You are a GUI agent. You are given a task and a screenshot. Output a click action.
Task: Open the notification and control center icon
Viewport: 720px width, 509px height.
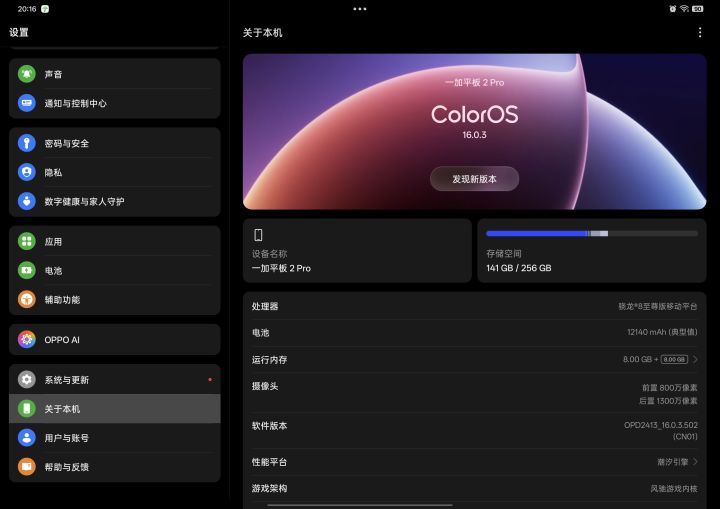click(x=27, y=103)
